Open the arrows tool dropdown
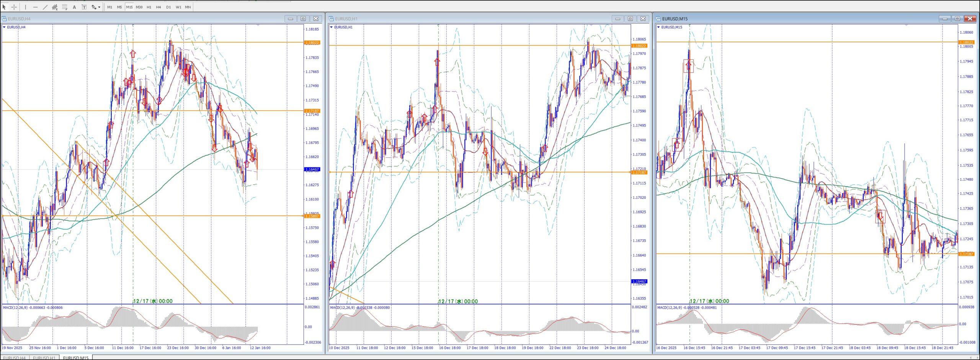Image resolution: width=980 pixels, height=360 pixels. pos(99,7)
